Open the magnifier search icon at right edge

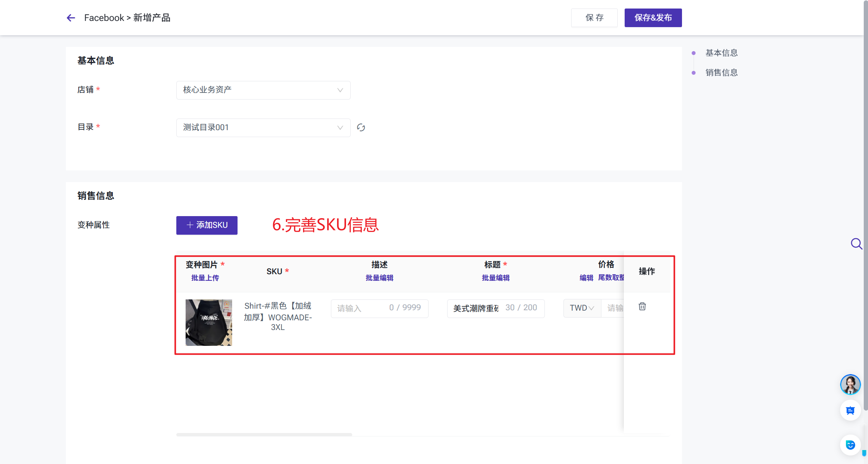pos(856,244)
